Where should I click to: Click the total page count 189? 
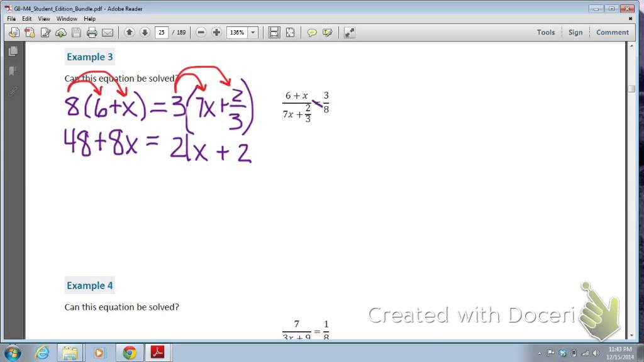[x=181, y=33]
